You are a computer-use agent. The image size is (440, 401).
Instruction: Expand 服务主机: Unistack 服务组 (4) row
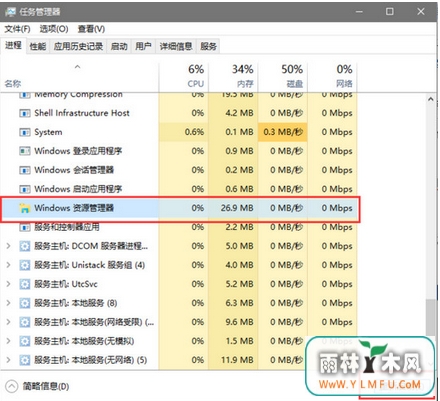9,265
